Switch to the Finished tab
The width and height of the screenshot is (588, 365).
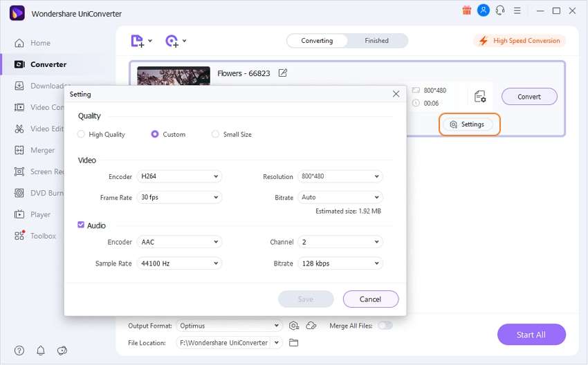(x=376, y=41)
